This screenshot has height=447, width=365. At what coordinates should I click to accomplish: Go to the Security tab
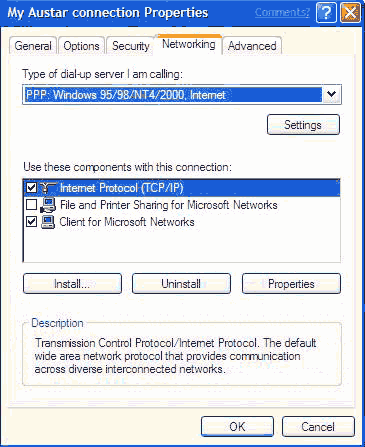click(x=130, y=46)
